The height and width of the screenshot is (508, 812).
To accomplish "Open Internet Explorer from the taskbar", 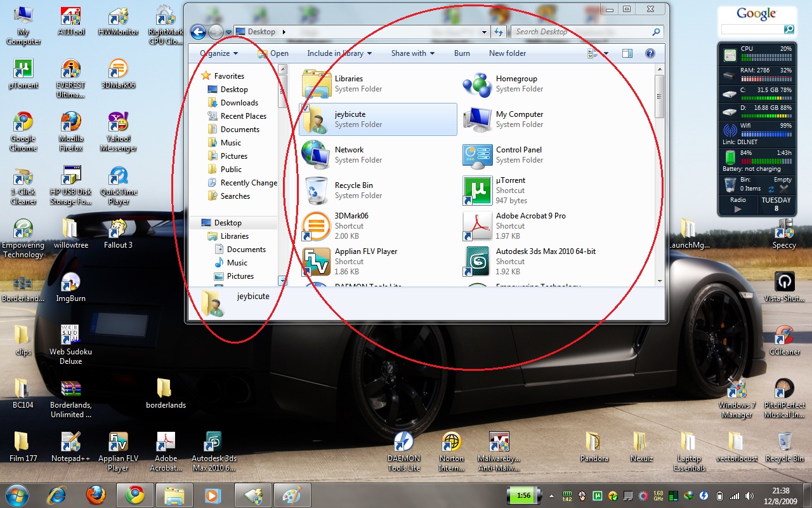I will pyautogui.click(x=56, y=495).
